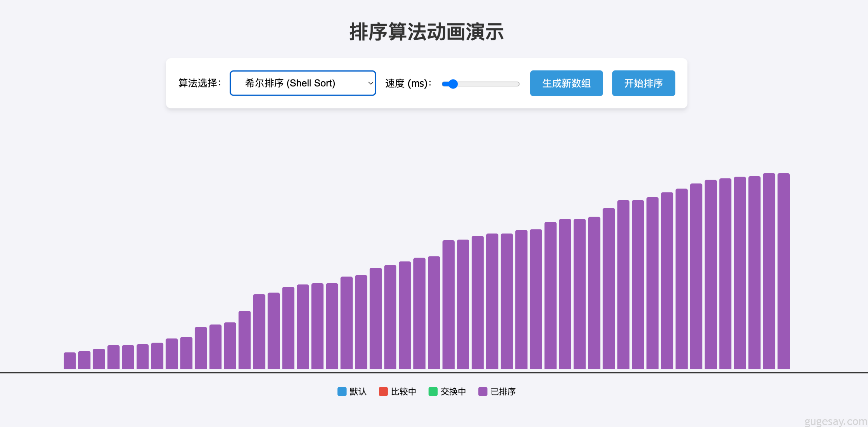Image resolution: width=868 pixels, height=427 pixels.
Task: Click the 排序算法动画演示 page title
Action: coord(426,32)
